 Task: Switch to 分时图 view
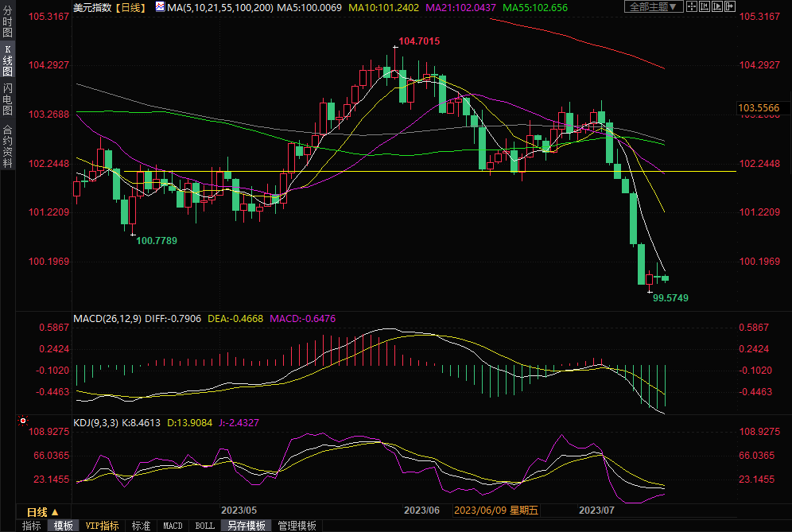pos(7,23)
